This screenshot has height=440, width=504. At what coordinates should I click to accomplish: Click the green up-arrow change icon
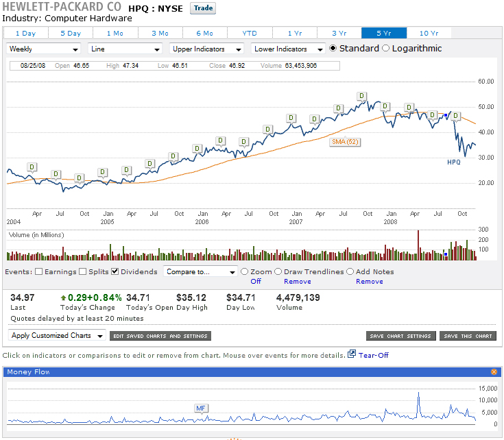(63, 297)
